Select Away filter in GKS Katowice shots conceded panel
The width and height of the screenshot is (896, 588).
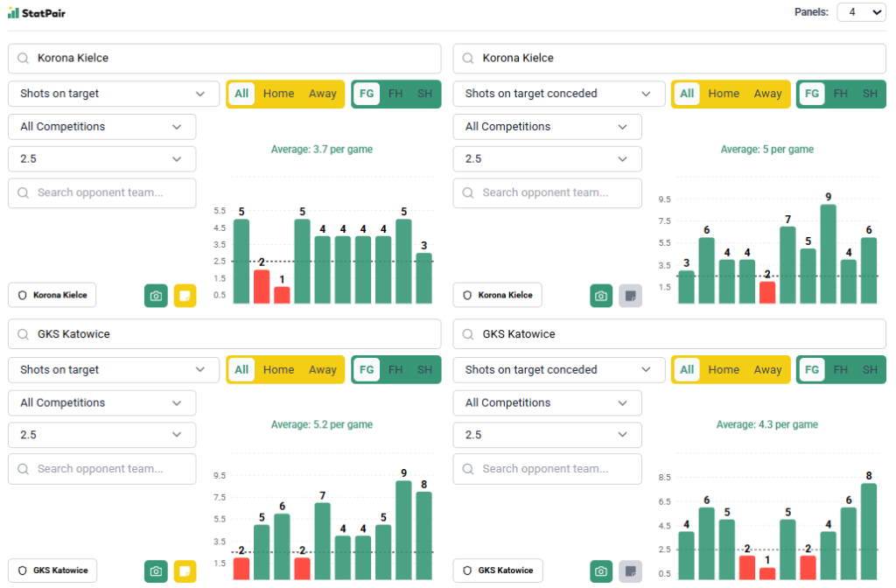pos(767,370)
